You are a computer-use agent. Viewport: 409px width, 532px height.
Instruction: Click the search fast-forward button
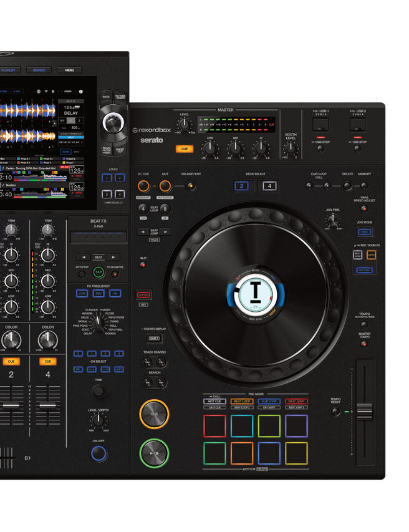tap(161, 383)
